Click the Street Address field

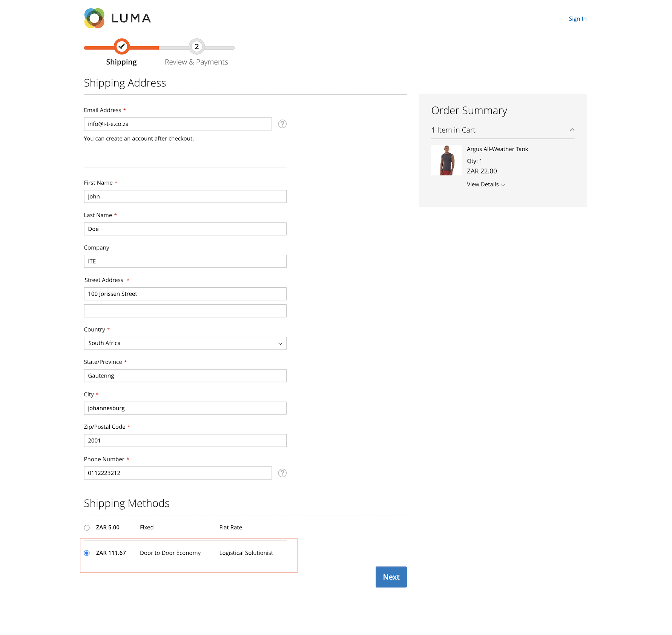185,294
